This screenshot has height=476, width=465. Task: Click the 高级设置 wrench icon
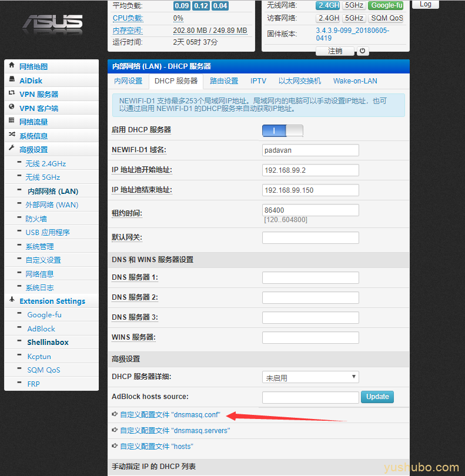pyautogui.click(x=12, y=149)
